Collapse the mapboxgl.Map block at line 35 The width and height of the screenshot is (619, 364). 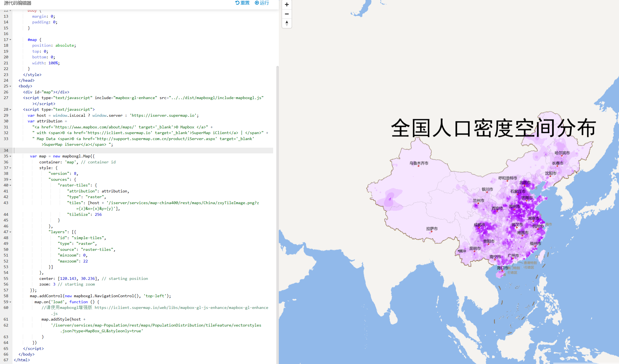coord(10,156)
